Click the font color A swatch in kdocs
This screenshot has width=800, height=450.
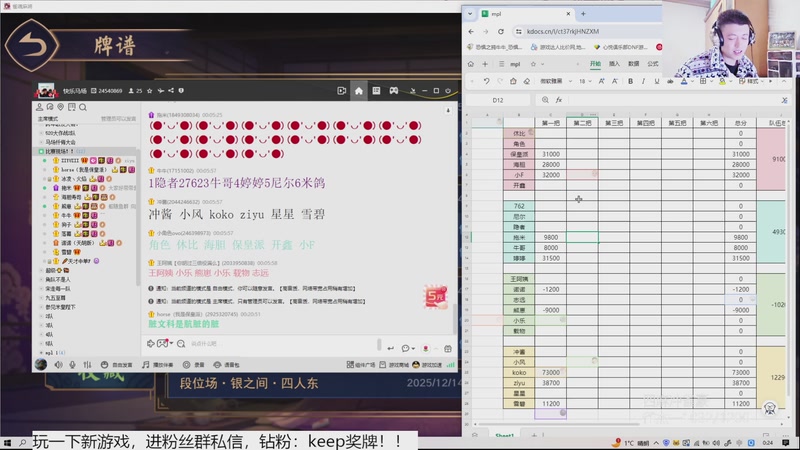point(684,81)
